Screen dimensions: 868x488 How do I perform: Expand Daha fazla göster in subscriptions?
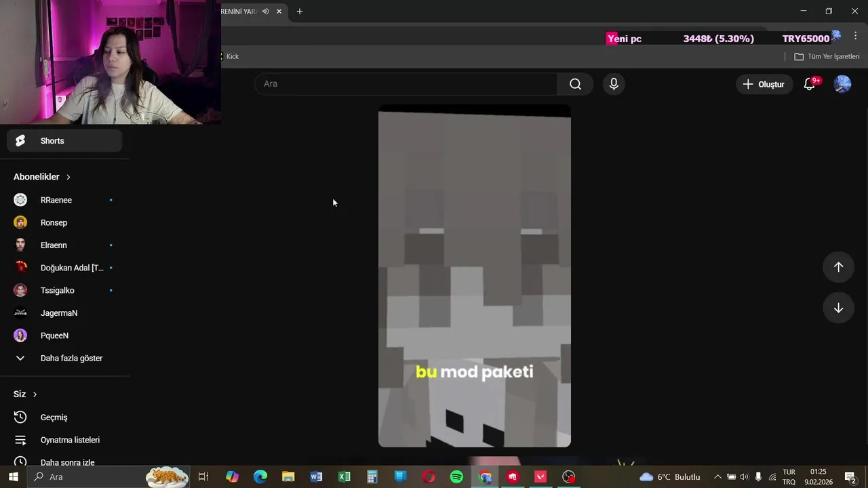click(x=64, y=358)
